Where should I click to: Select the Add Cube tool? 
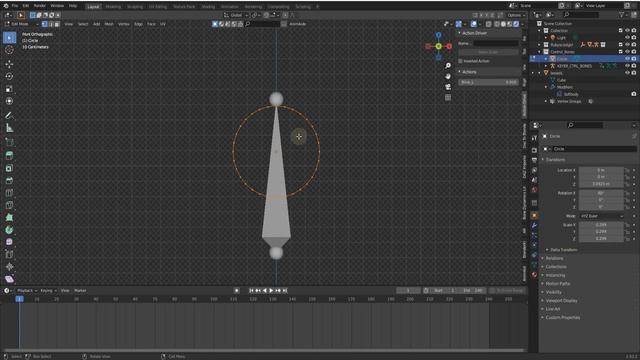9,142
